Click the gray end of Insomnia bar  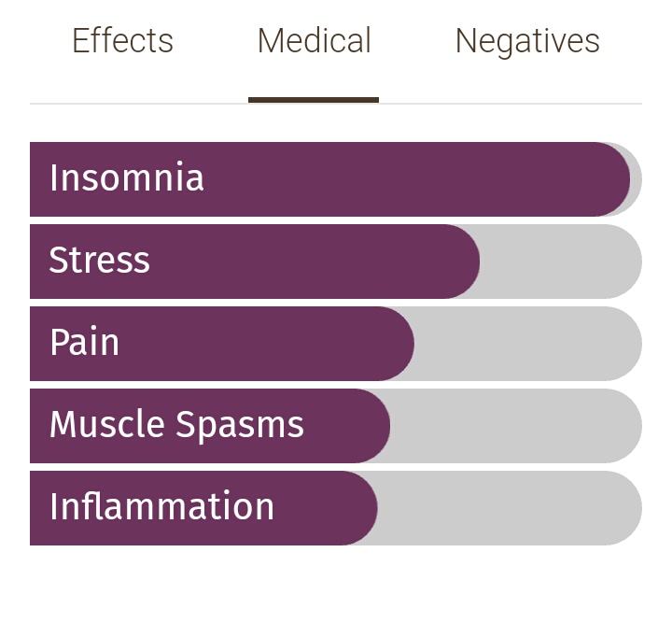pyautogui.click(x=637, y=179)
